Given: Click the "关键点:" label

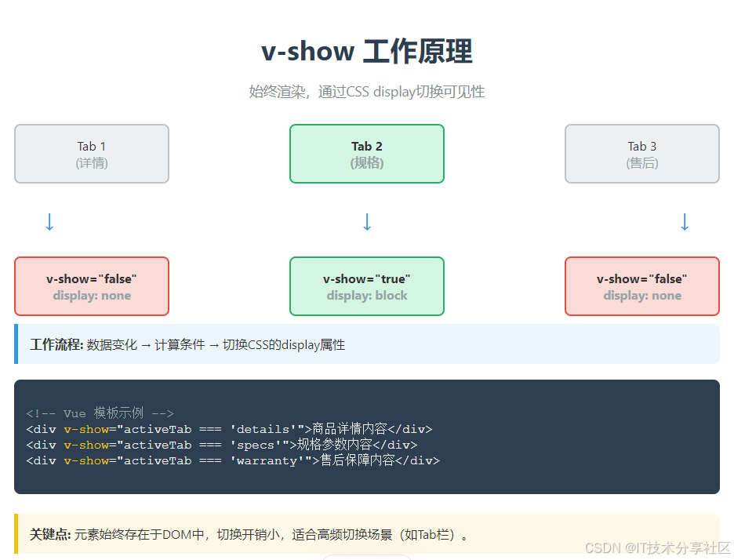Looking at the screenshot, I should (x=50, y=534).
